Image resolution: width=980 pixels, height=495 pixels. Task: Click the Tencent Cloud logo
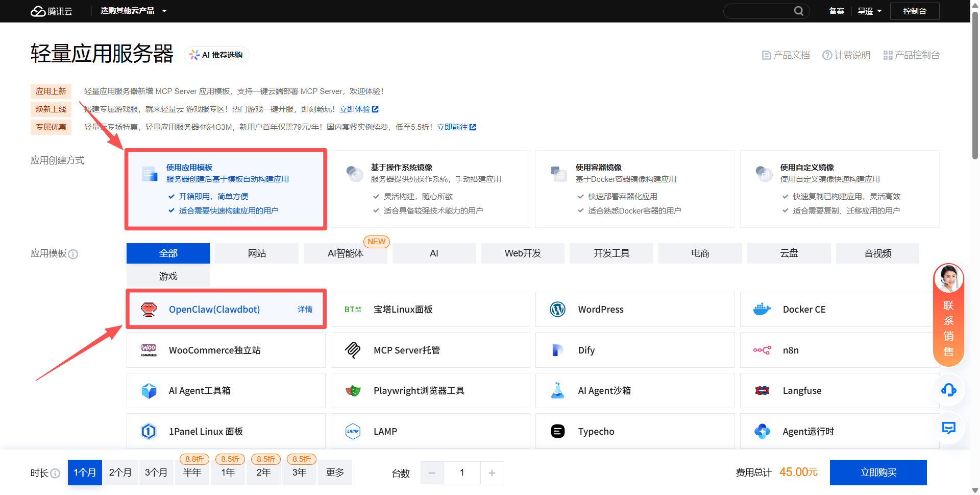coord(52,11)
